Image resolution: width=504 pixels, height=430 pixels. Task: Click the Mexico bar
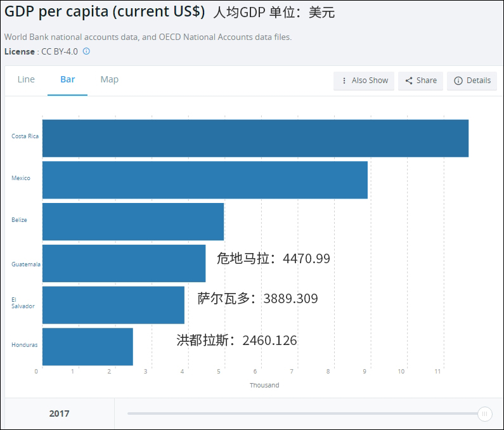coord(205,180)
